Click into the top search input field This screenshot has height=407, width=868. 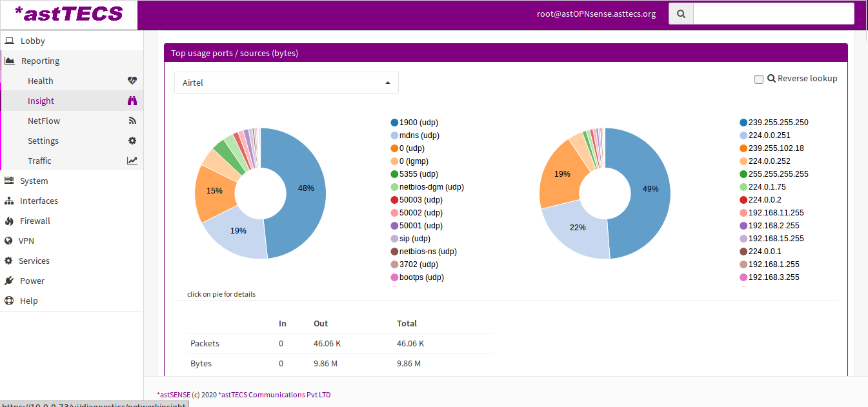pos(773,14)
